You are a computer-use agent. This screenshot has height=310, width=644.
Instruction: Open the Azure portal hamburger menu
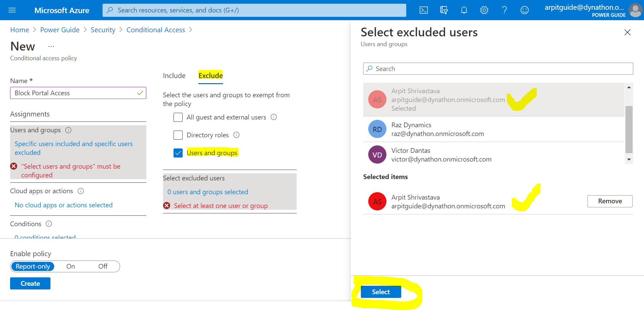pos(12,10)
